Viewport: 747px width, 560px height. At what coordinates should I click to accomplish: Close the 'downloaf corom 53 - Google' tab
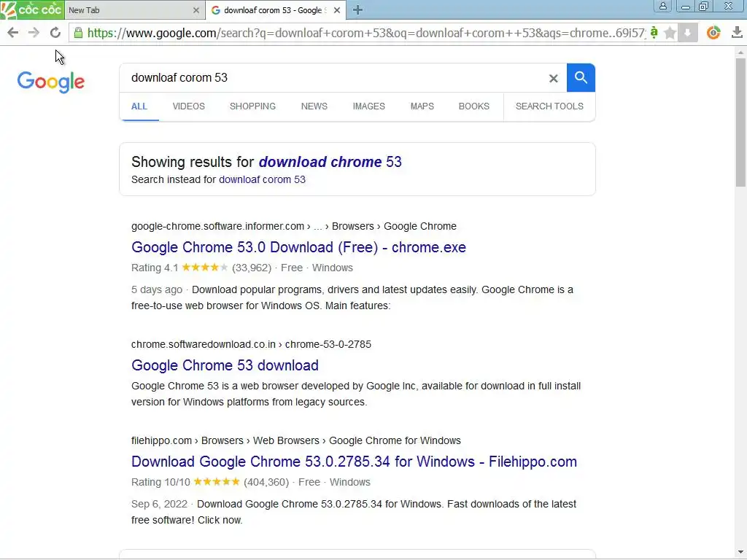(x=337, y=10)
